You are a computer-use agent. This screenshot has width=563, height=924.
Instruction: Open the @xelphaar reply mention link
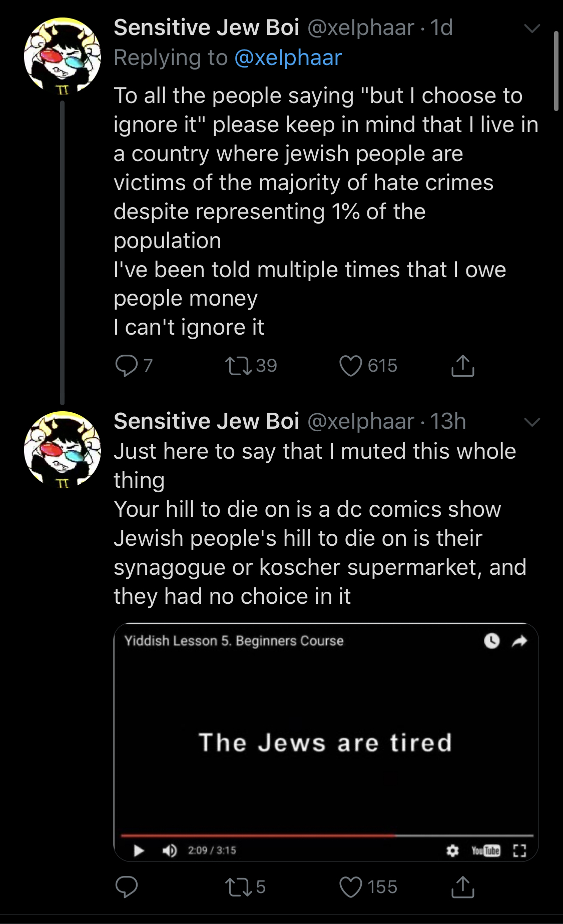288,58
